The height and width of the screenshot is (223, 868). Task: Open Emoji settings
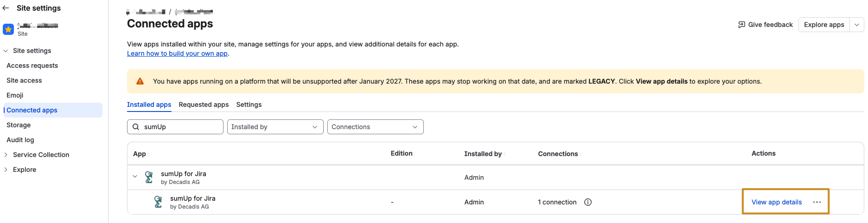[15, 95]
